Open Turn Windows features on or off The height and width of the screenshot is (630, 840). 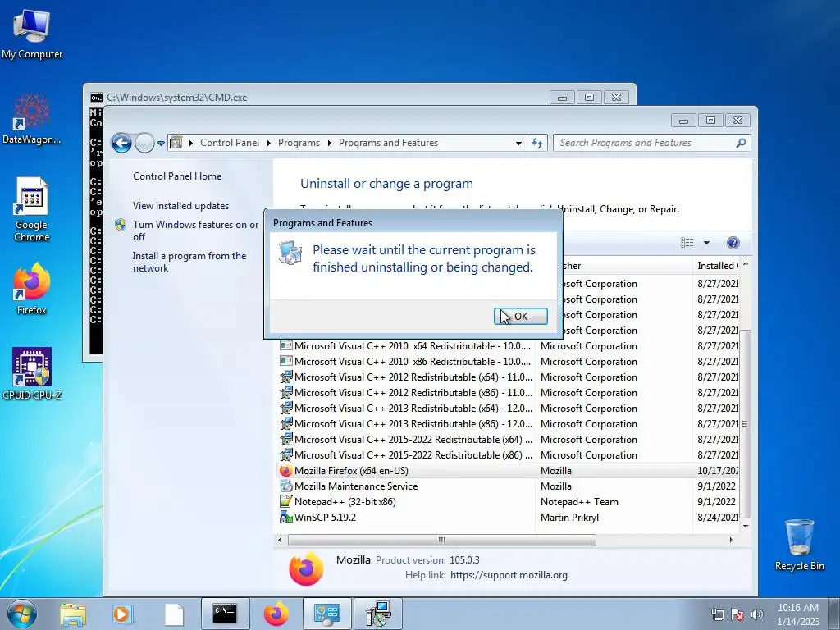[195, 231]
